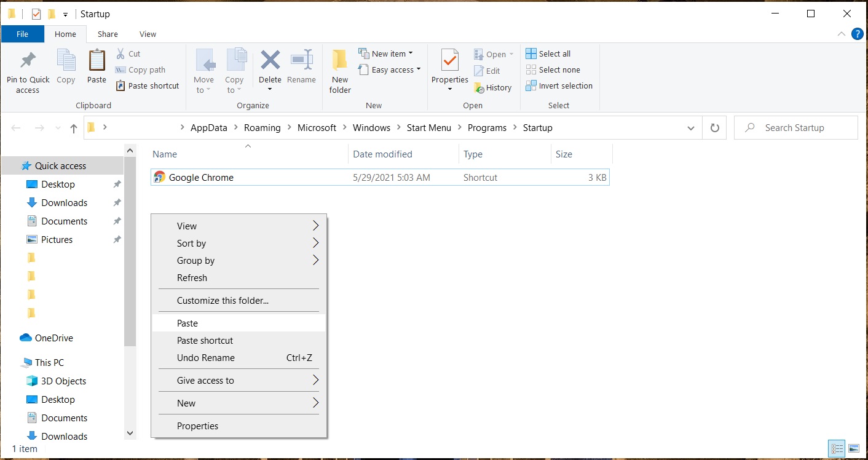Choose Properties in the context menu
868x460 pixels.
click(x=239, y=426)
